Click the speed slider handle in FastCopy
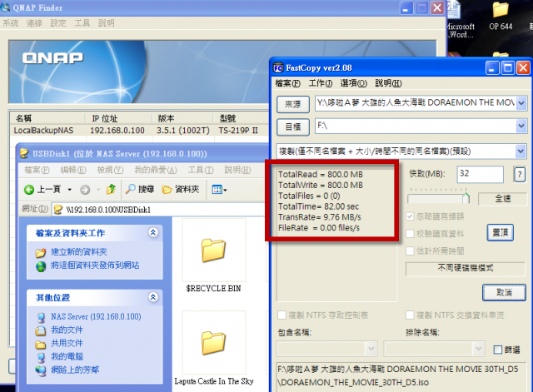The width and height of the screenshot is (533, 392). click(466, 198)
